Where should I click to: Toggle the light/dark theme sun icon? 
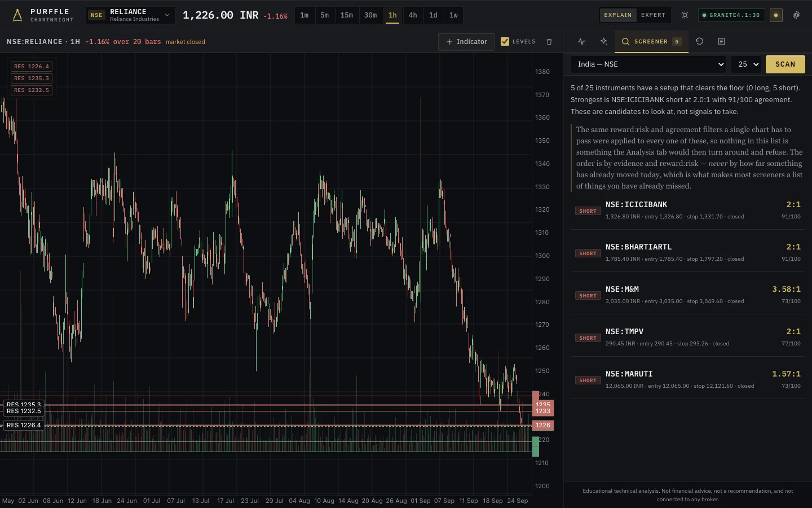[685, 15]
